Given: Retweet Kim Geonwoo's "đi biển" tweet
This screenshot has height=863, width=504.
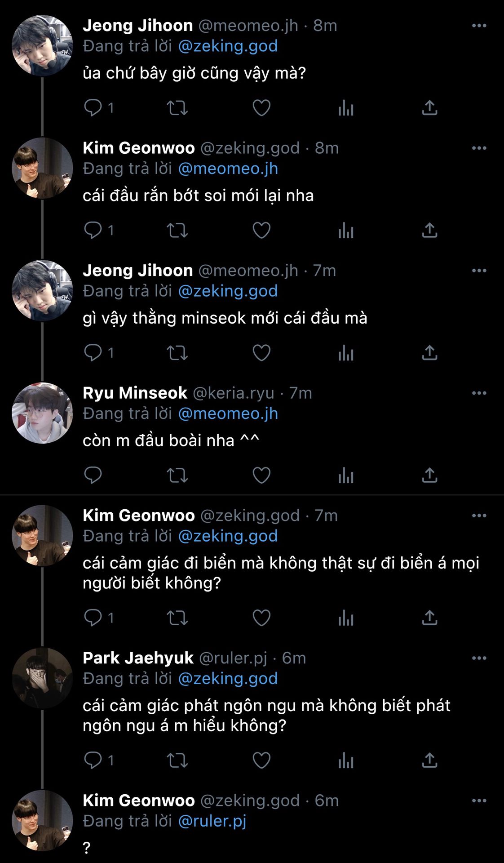Looking at the screenshot, I should (177, 618).
